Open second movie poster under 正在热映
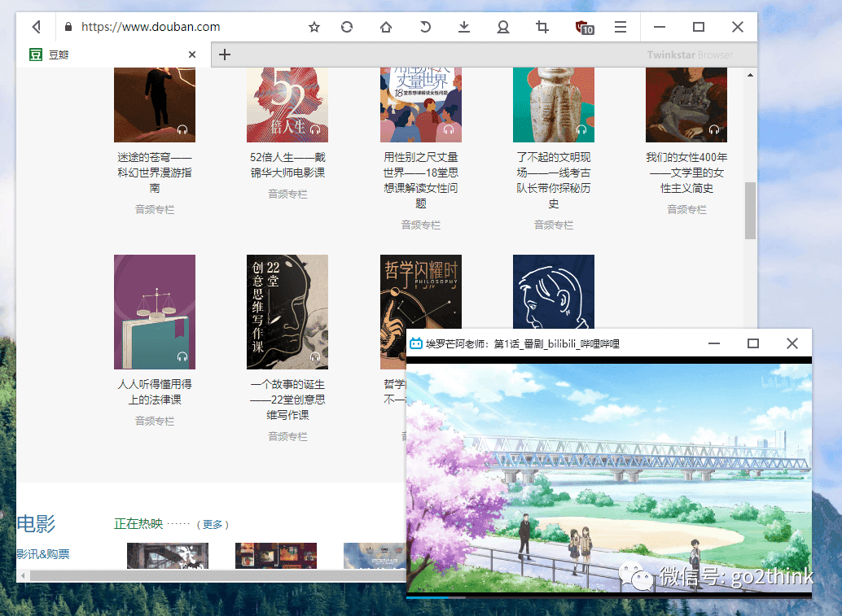Viewport: 842px width, 616px height. tap(276, 556)
